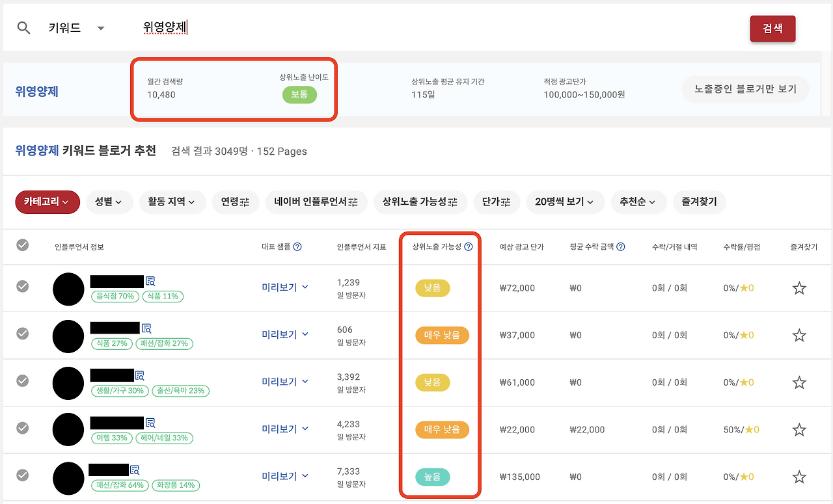
Task: Click the blog icon beside the first influencer name
Action: point(151,281)
